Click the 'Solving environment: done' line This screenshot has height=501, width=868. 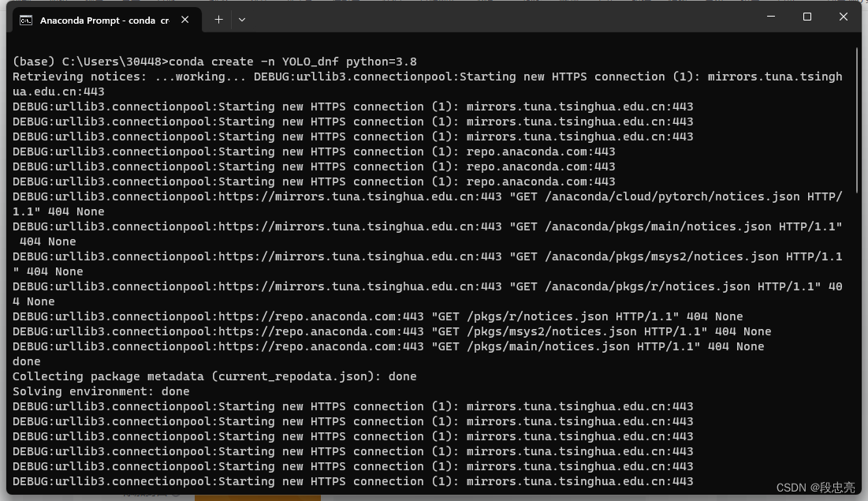click(x=101, y=391)
